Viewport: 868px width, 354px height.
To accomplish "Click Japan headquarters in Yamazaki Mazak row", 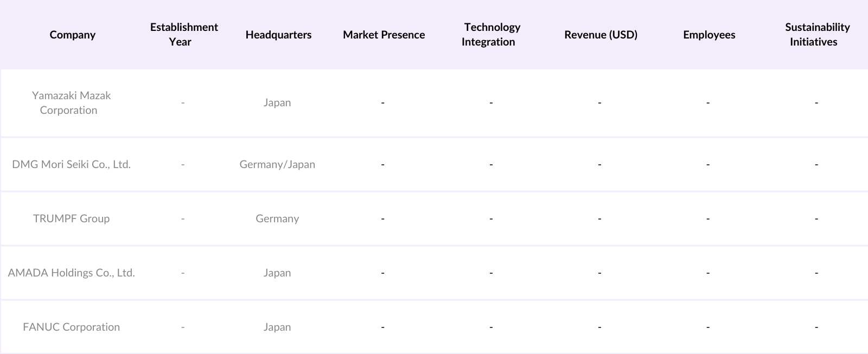I will [x=277, y=102].
